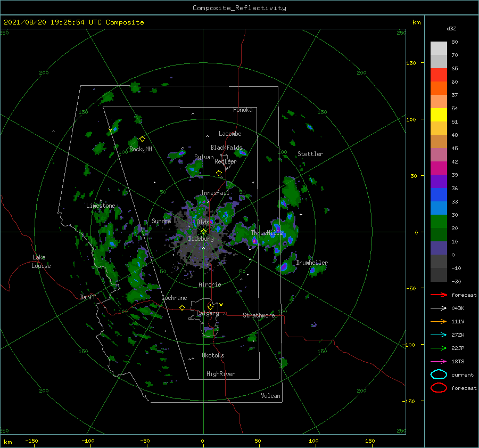
Task: Select the yellow 51-54 dBZ swatch
Action: coord(439,115)
